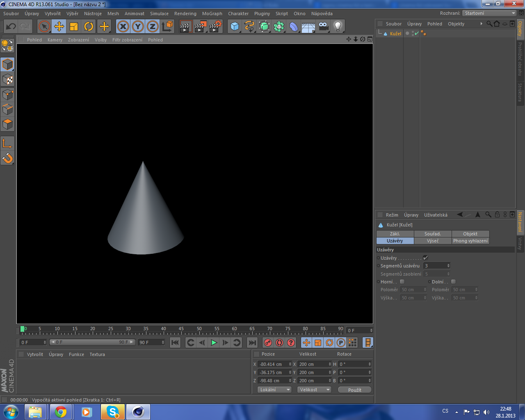Screen dimensions: 525x420
Task: Open the MoGraph menu
Action: pyautogui.click(x=212, y=14)
